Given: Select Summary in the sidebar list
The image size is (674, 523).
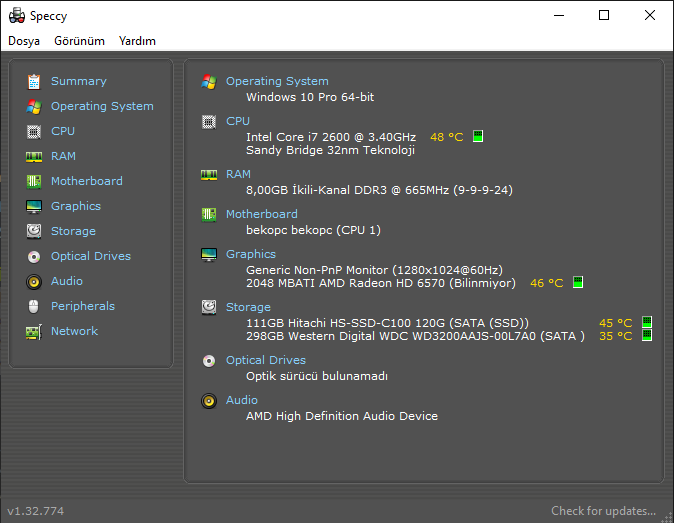Looking at the screenshot, I should [78, 81].
